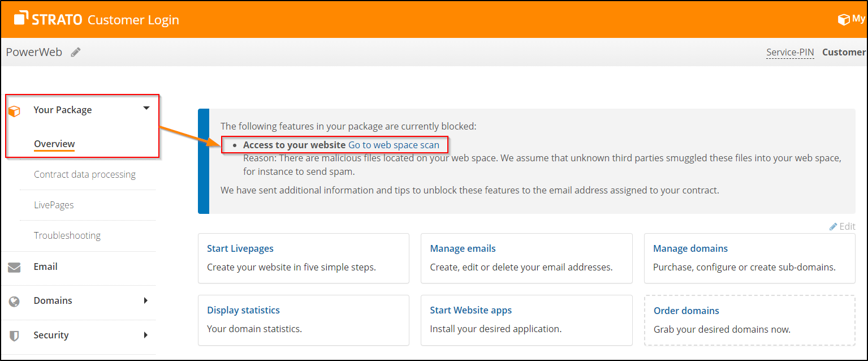Select Overview in the sidebar
868x361 pixels.
pyautogui.click(x=54, y=144)
